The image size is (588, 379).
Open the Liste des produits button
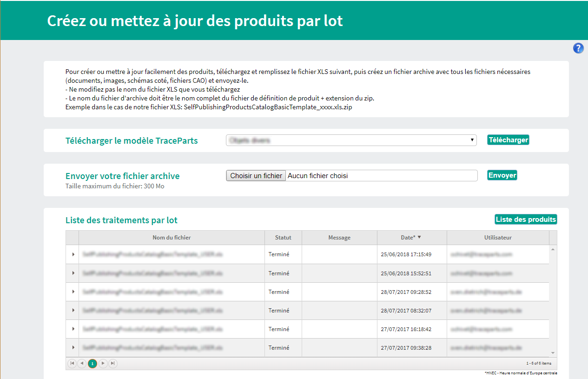[526, 219]
